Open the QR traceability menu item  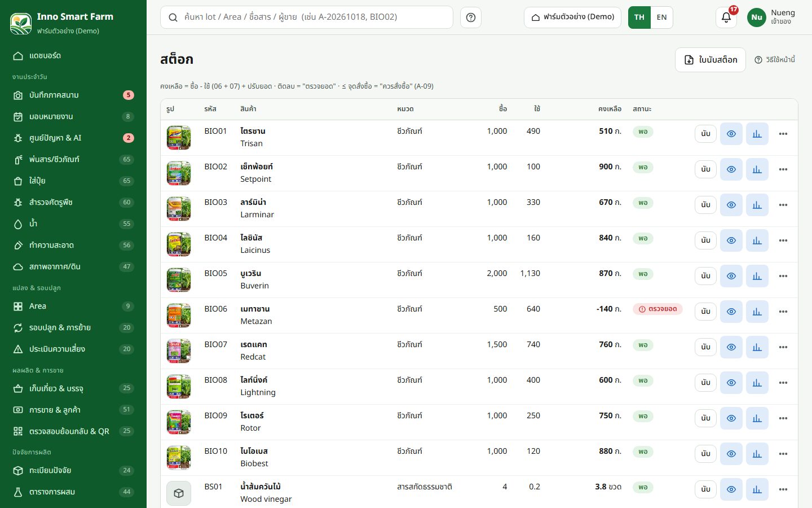73,432
